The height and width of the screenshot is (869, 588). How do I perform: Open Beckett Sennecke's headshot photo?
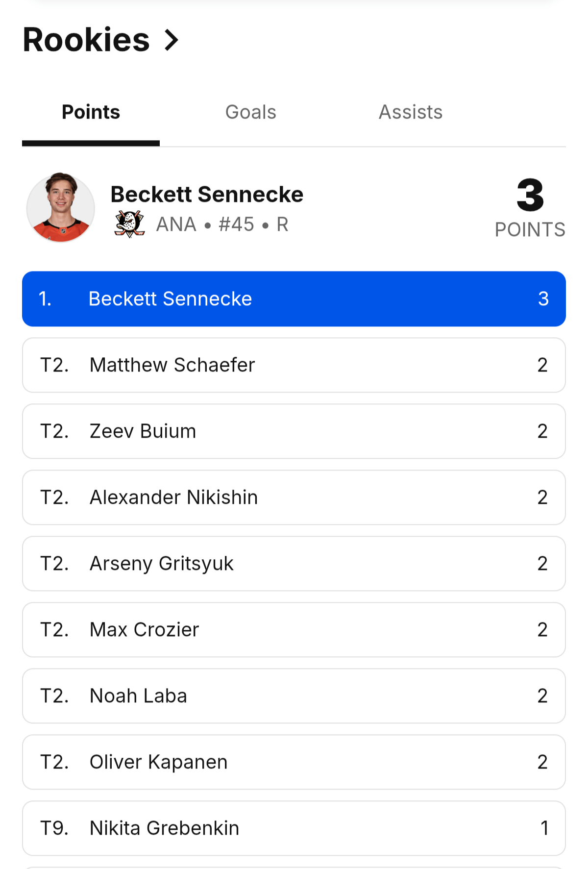pyautogui.click(x=61, y=208)
